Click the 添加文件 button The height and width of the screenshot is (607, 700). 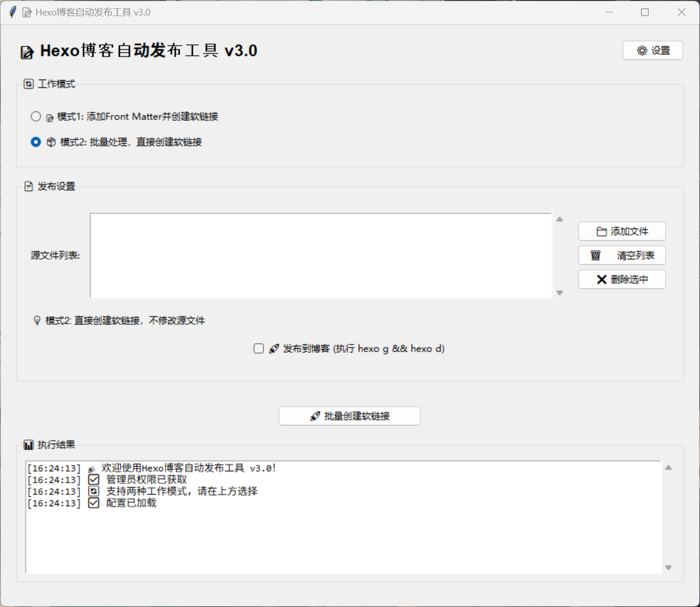click(x=622, y=231)
